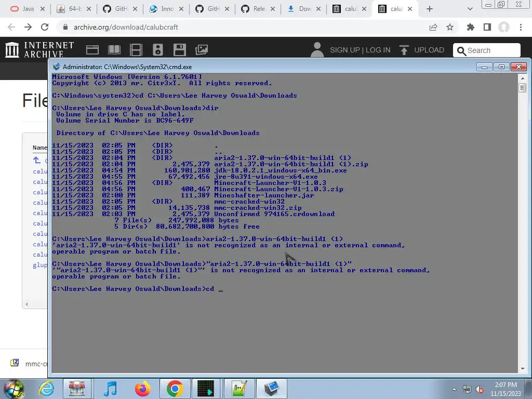Bookmark this page with star icon
This screenshot has height=399, width=532.
[x=450, y=27]
